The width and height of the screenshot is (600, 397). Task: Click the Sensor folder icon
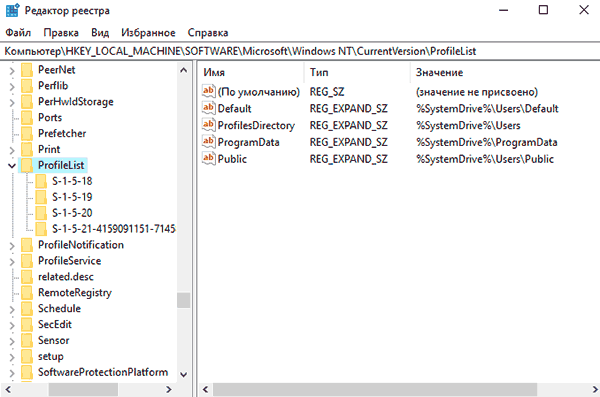27,340
